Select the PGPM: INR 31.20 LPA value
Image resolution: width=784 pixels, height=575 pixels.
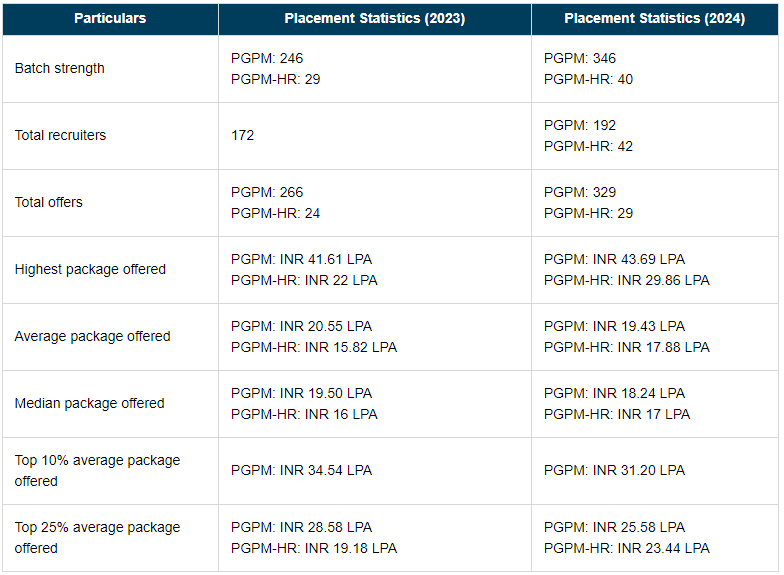point(614,471)
